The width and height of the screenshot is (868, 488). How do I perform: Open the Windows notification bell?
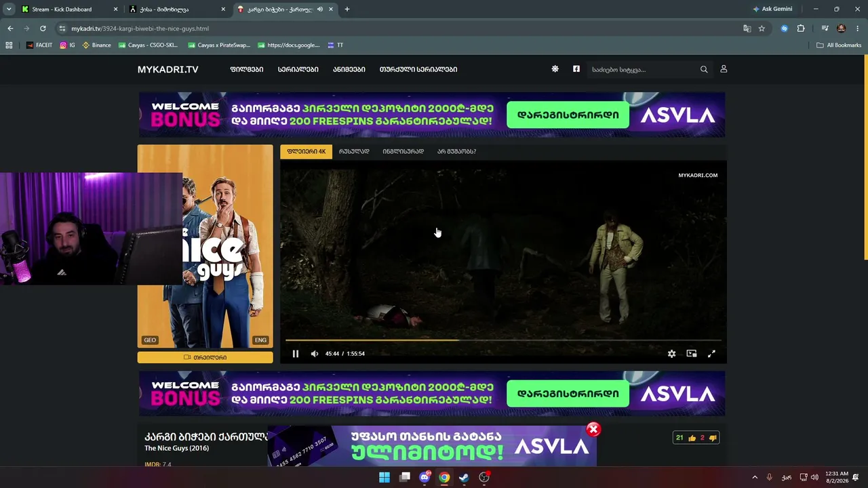coord(856,477)
